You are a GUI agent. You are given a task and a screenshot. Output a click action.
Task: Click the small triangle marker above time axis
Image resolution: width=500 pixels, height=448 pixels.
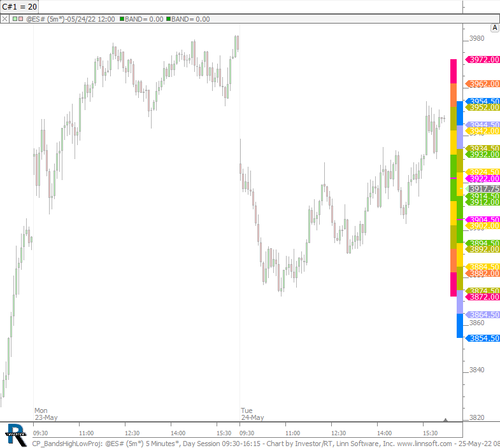(445, 420)
